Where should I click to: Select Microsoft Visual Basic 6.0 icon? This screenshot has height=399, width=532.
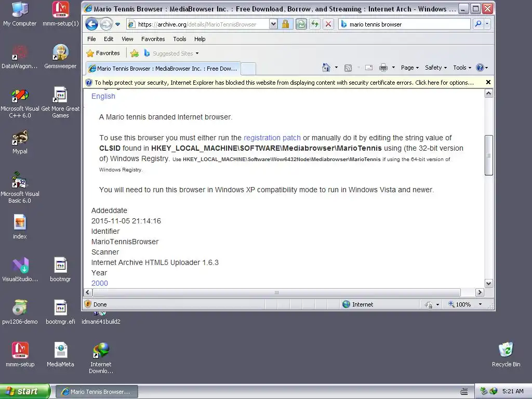point(20,188)
